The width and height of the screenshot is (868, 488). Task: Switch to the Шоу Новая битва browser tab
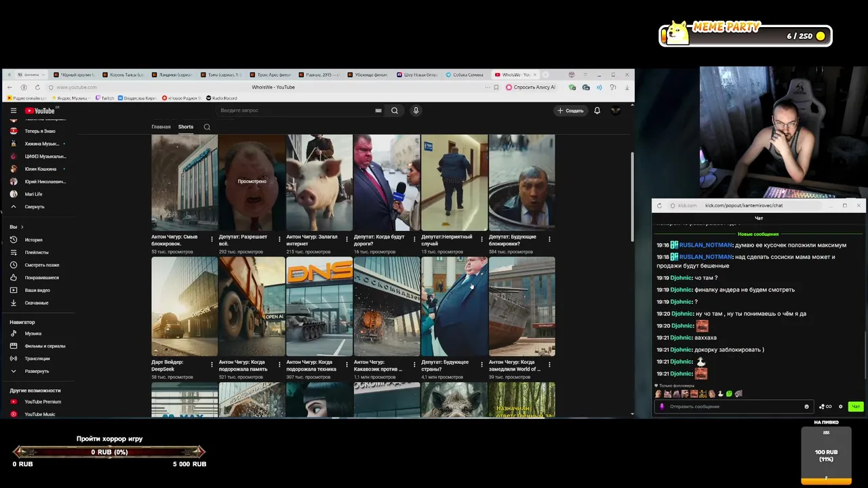tap(417, 75)
